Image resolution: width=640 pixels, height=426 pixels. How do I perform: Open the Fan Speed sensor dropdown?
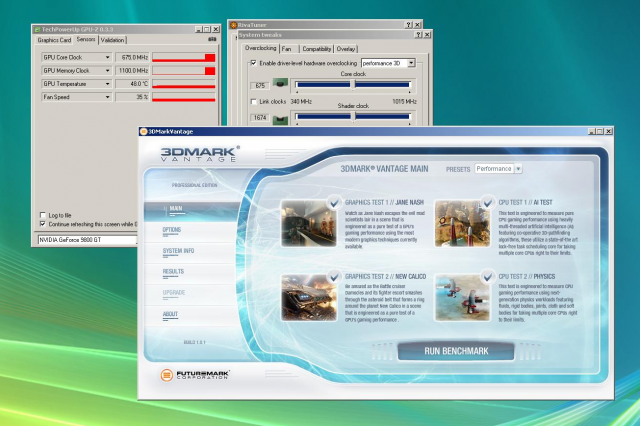click(x=107, y=97)
